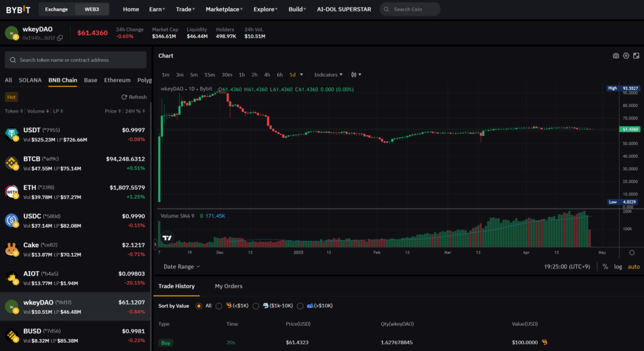Sort token list by 24H %

[135, 111]
